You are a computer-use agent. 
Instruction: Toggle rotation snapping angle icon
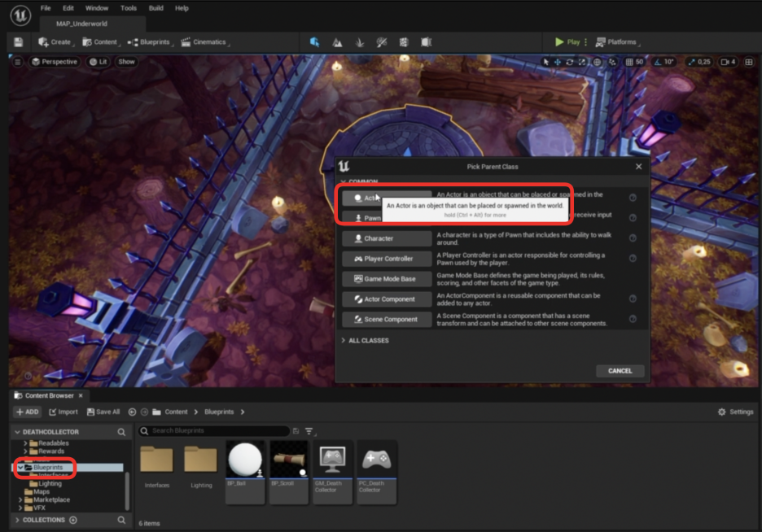658,62
